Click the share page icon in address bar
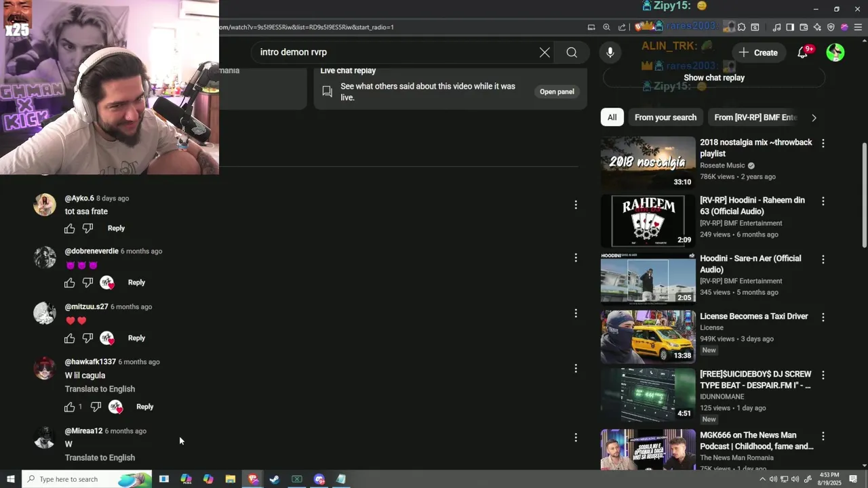Viewport: 868px width, 488px height. pyautogui.click(x=622, y=27)
